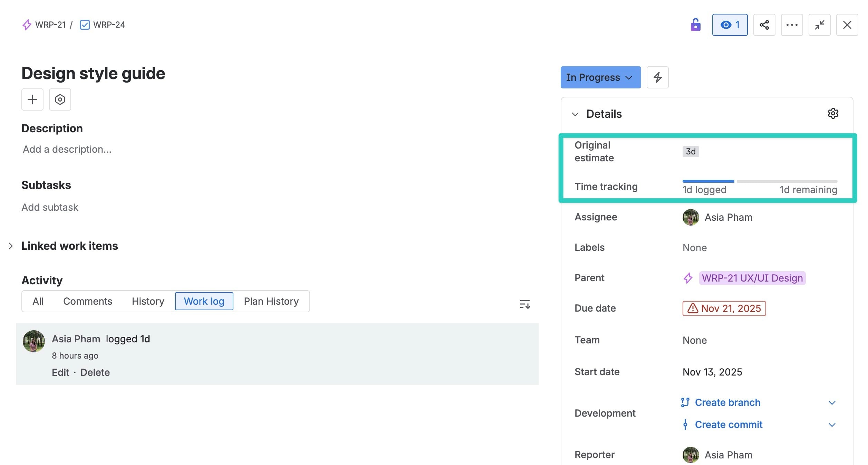The image size is (868, 465).
Task: Collapse the issue view with arrows icon
Action: [x=820, y=25]
